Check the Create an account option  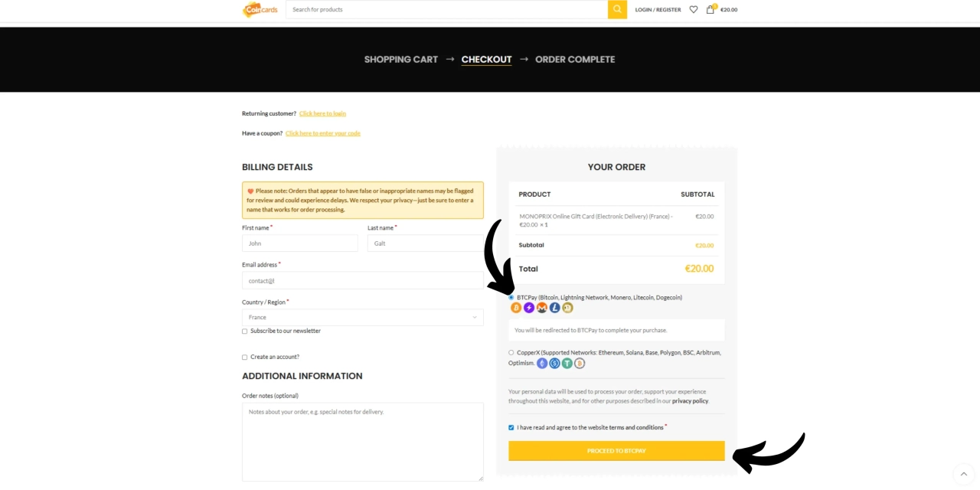point(244,357)
